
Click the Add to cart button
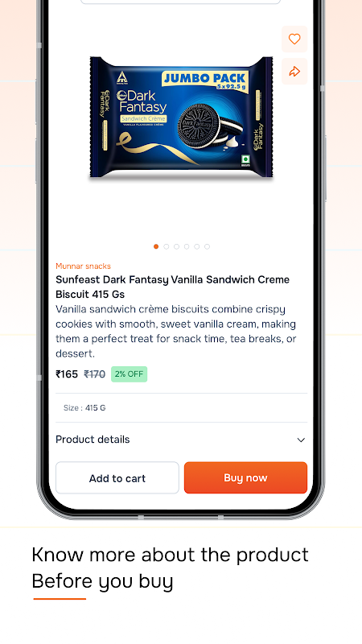point(117,477)
